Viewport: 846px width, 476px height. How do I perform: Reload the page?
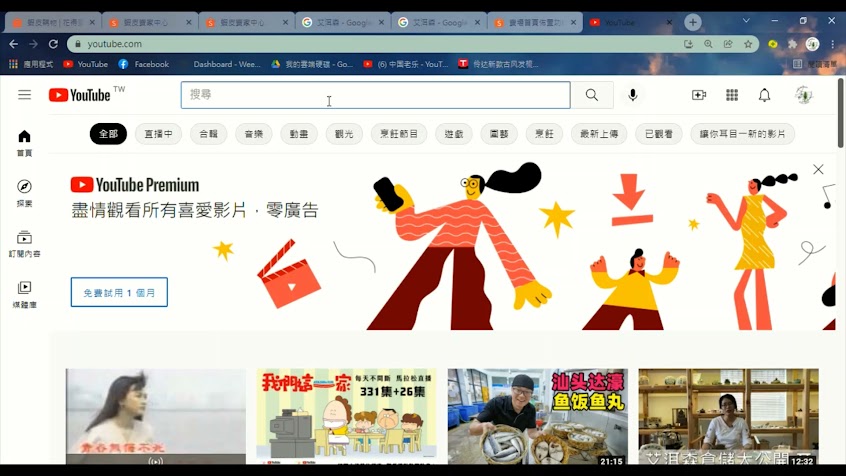pyautogui.click(x=53, y=44)
